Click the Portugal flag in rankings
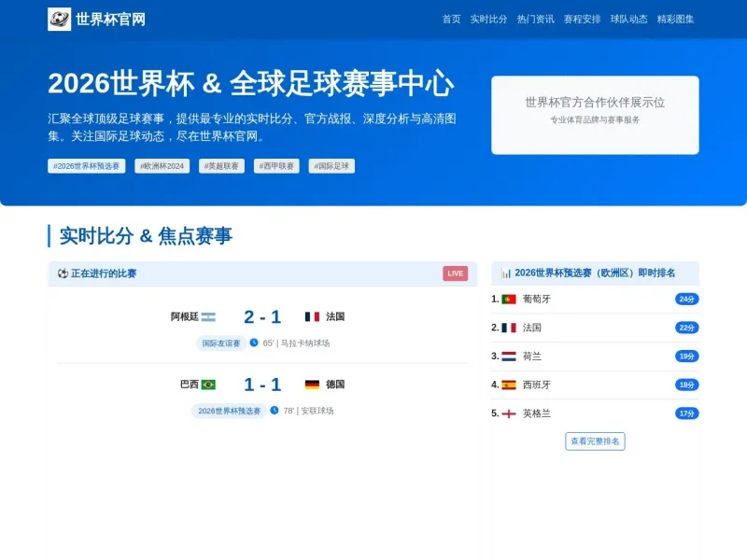Screen dimensions: 747x560 [x=509, y=299]
